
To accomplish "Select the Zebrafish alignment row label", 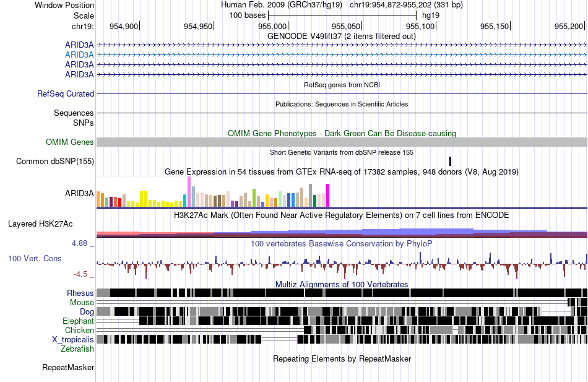I will click(x=77, y=349).
